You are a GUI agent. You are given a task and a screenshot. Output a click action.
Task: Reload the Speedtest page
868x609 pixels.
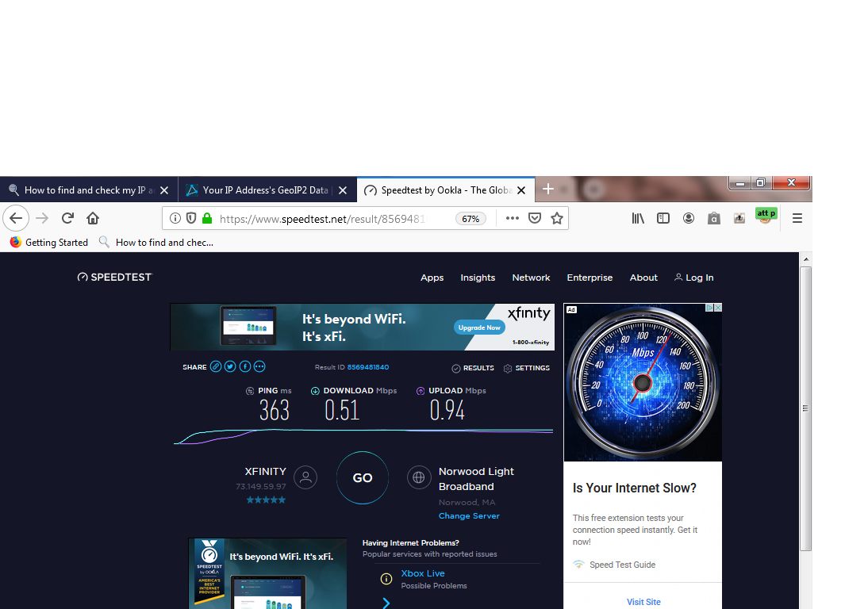point(67,219)
